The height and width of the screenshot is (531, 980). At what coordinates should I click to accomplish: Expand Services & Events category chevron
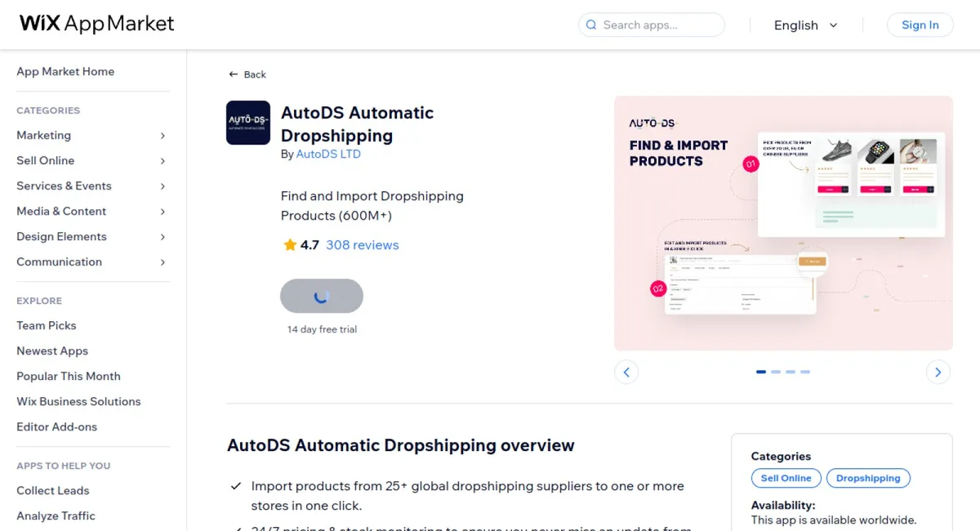pos(163,186)
